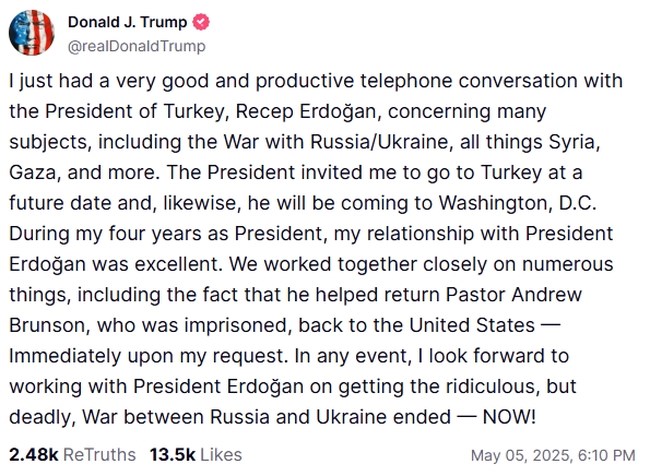
Task: Select the name 'Recep Erdoğan' in post
Action: 308,112
